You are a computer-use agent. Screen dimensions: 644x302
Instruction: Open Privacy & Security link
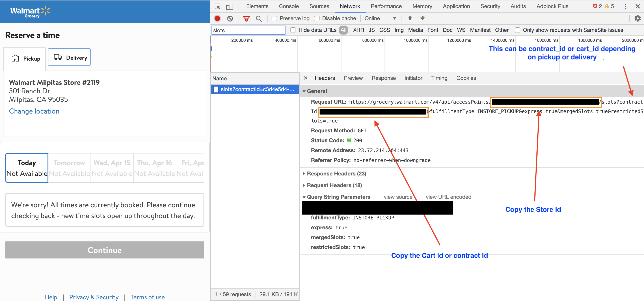(x=94, y=297)
